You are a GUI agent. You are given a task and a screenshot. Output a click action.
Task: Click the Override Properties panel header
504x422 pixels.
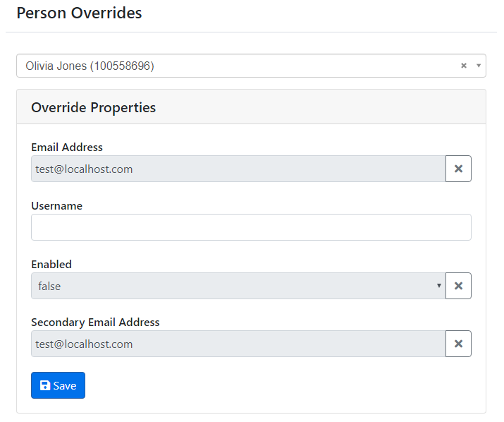[251, 107]
